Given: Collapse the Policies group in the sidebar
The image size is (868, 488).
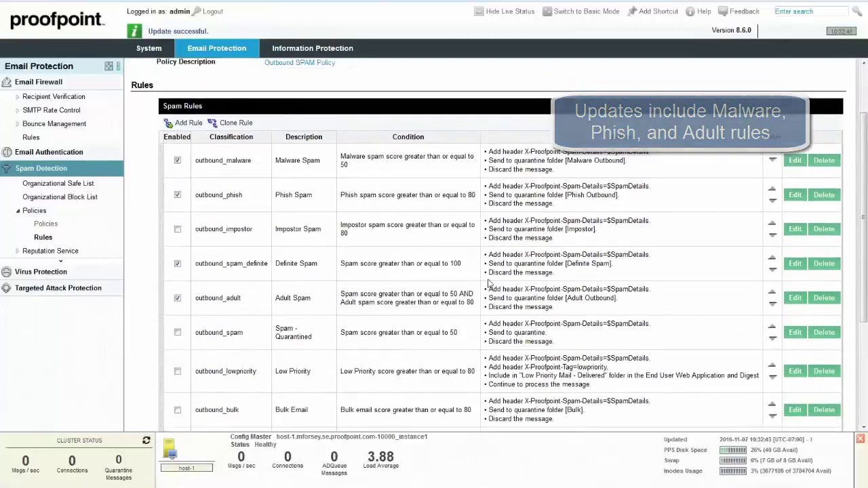Looking at the screenshot, I should (18, 211).
